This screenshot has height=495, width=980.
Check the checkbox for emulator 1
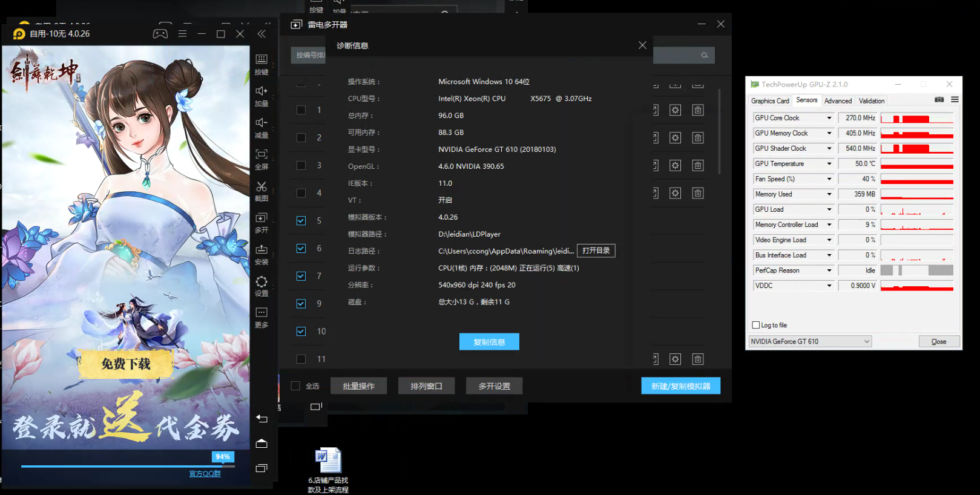301,110
